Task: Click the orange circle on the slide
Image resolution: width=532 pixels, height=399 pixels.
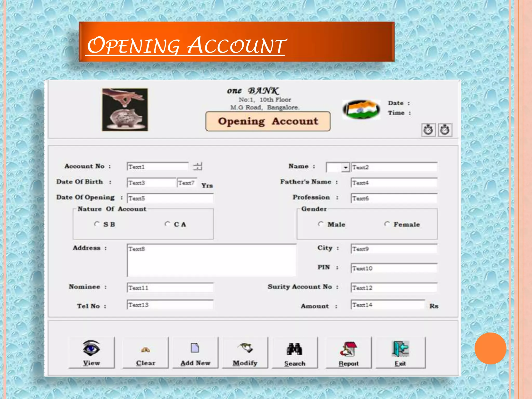Action: 490,348
